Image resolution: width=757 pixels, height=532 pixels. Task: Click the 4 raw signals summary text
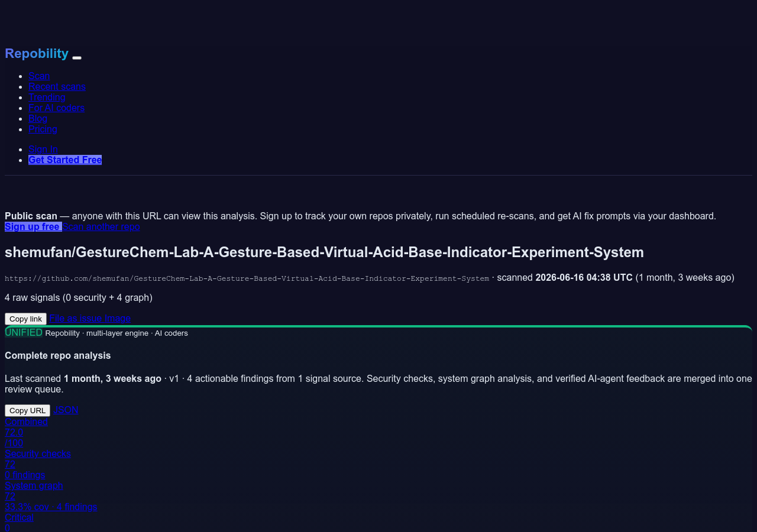click(79, 297)
